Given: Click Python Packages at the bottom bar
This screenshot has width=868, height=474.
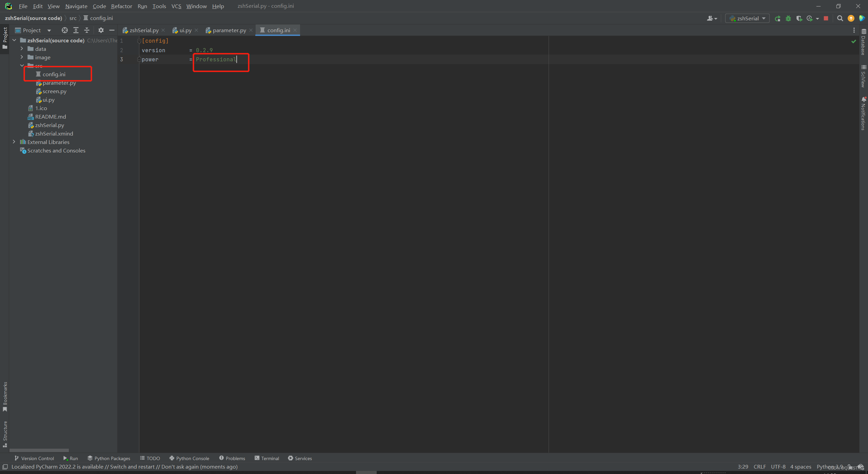Looking at the screenshot, I should tap(109, 458).
